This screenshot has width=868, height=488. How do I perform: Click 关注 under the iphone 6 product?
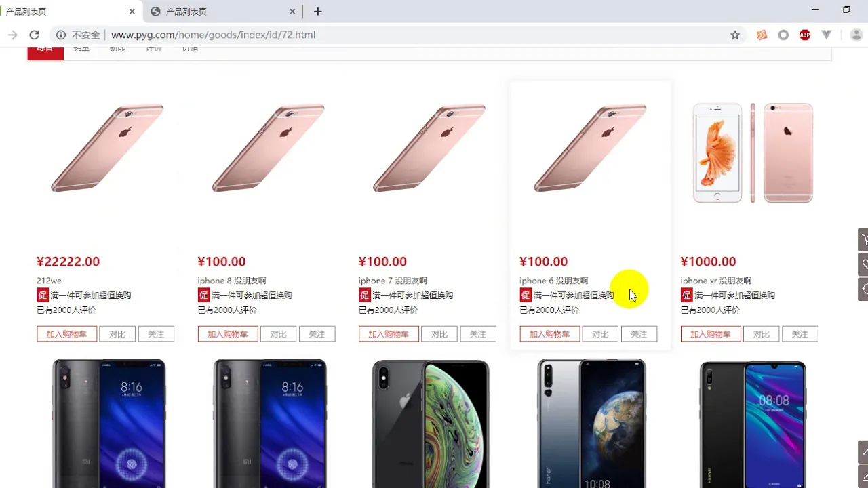pos(639,334)
